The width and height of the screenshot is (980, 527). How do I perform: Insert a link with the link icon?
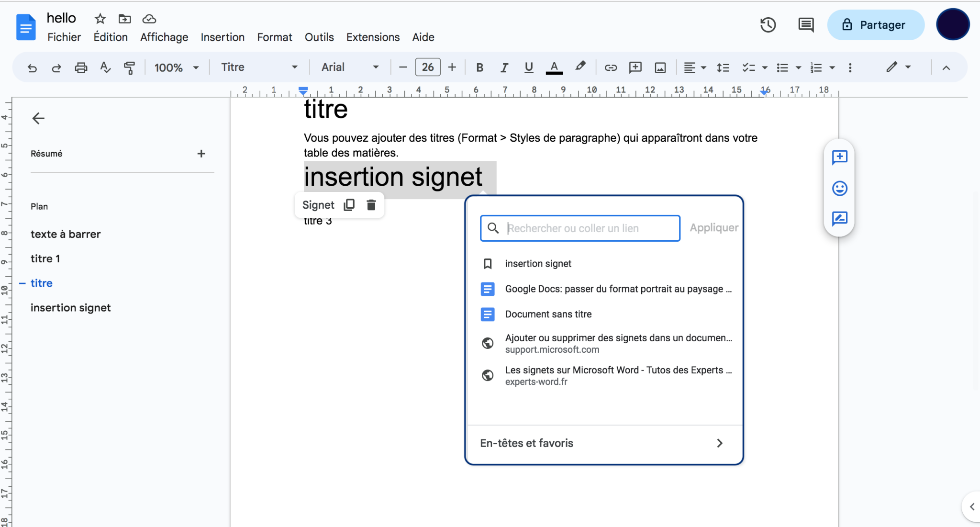[611, 67]
